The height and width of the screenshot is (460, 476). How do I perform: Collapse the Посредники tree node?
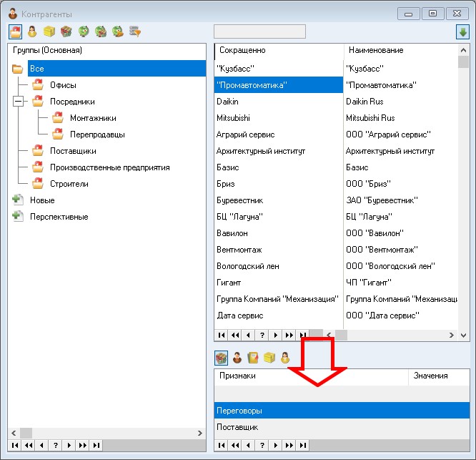coord(19,102)
